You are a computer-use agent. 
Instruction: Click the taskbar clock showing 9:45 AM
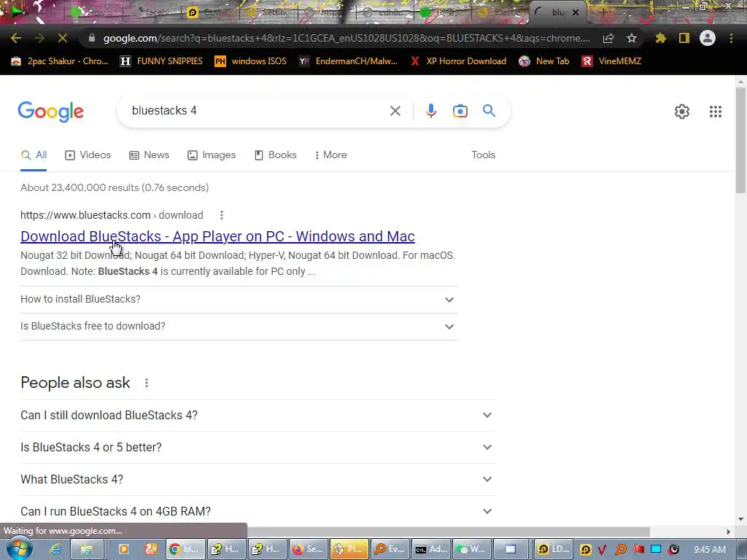[x=710, y=550]
